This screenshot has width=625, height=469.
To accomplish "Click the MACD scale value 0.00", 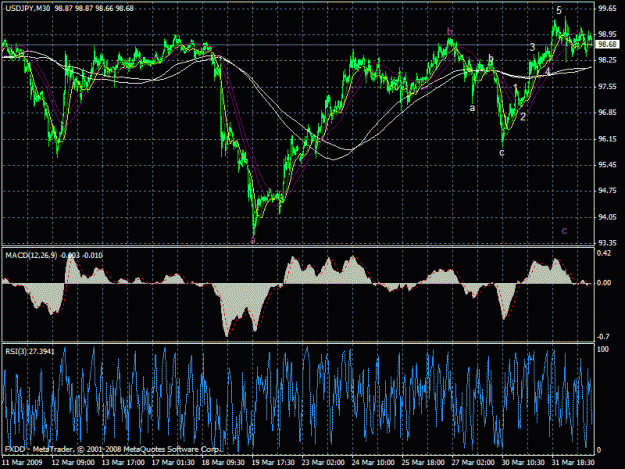I will [604, 283].
